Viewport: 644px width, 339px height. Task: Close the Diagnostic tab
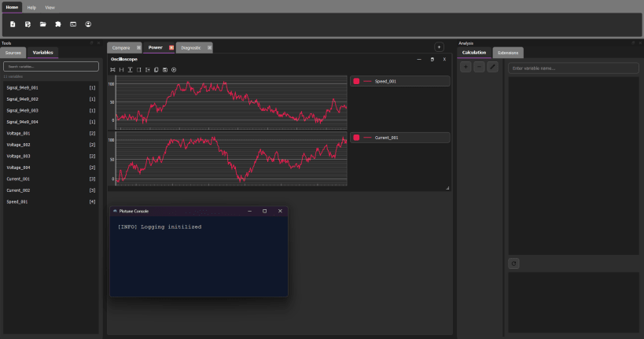pyautogui.click(x=209, y=48)
